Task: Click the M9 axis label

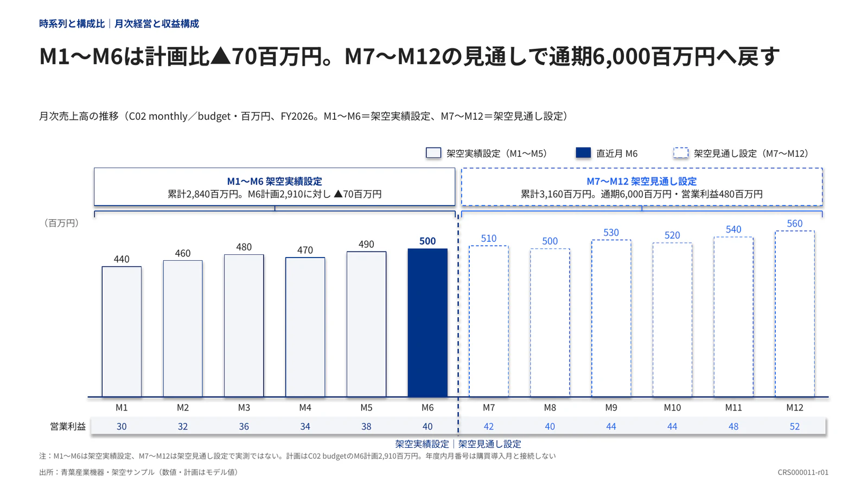Action: [611, 407]
